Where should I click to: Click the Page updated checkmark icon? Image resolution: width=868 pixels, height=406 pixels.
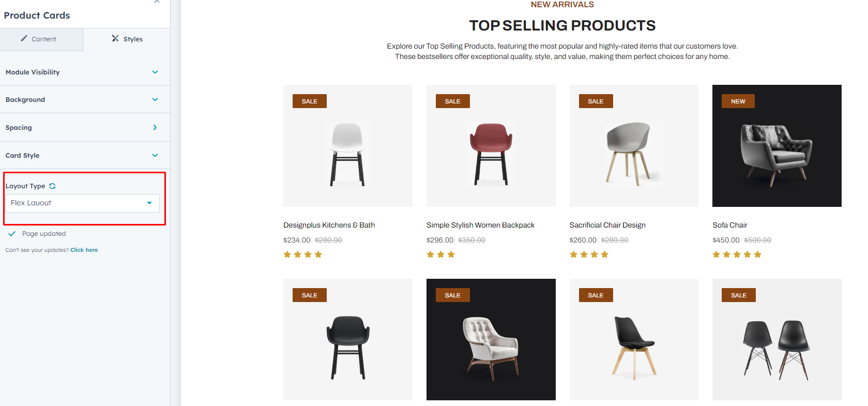12,234
